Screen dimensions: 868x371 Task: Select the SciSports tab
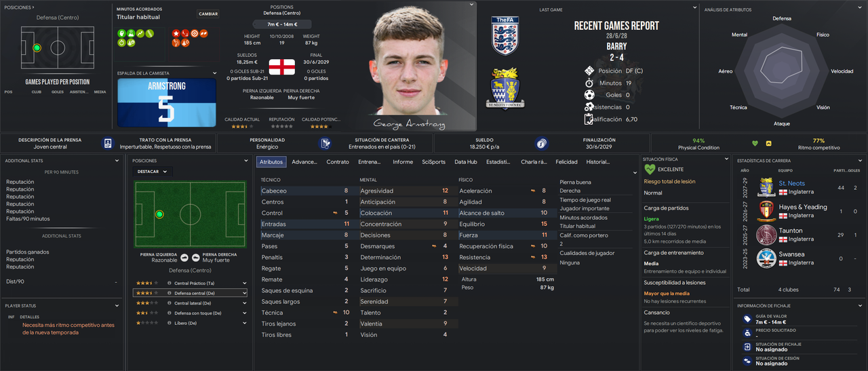pyautogui.click(x=433, y=162)
